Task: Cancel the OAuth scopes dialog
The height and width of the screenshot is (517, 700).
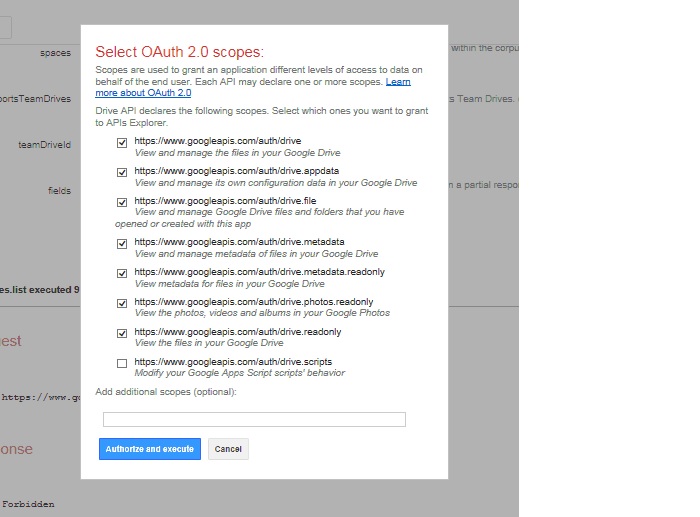Action: tap(228, 449)
